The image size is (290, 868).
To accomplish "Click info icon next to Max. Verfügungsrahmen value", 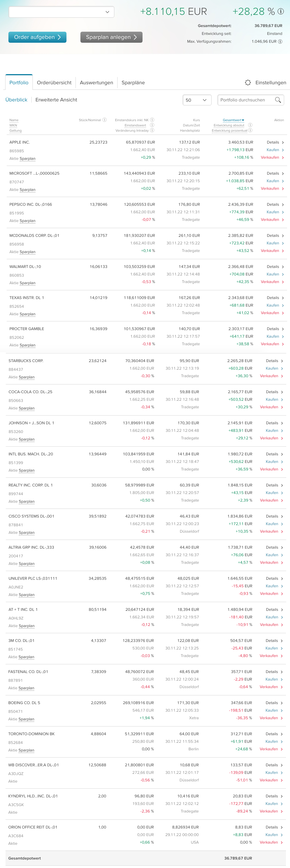I will pos(280,42).
